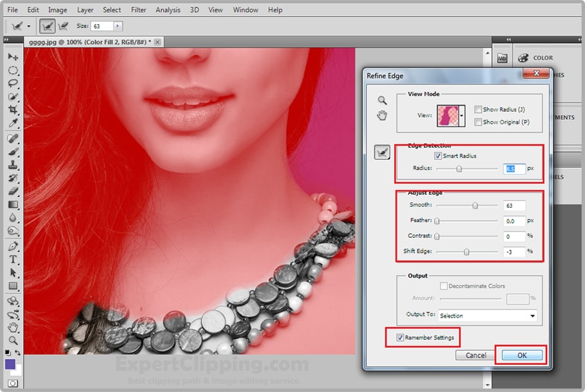Select the Move tool in the toolbox

(13, 57)
